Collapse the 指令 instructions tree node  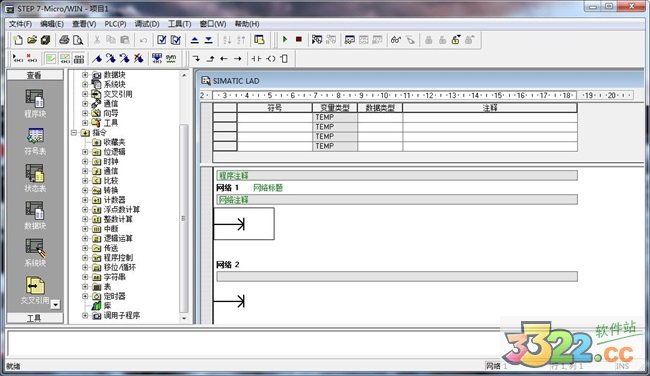[74, 133]
